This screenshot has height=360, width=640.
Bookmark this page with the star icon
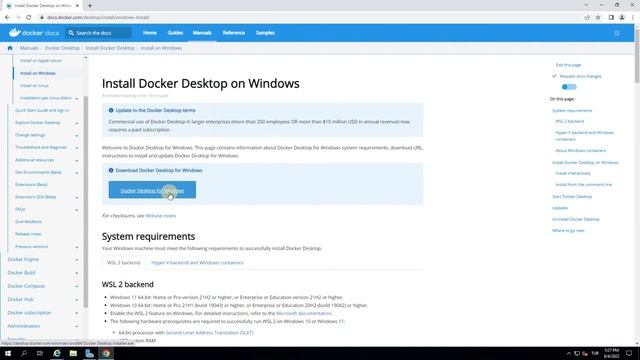click(x=598, y=18)
